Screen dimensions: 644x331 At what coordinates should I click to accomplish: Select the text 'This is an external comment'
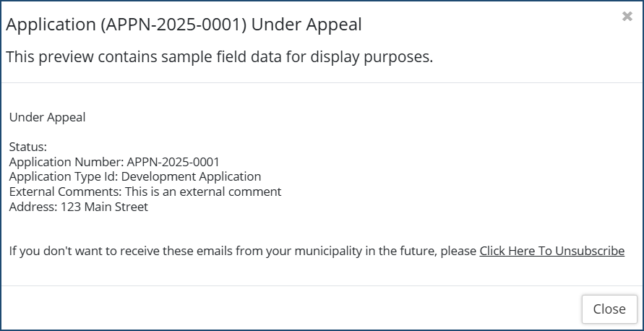click(x=203, y=192)
